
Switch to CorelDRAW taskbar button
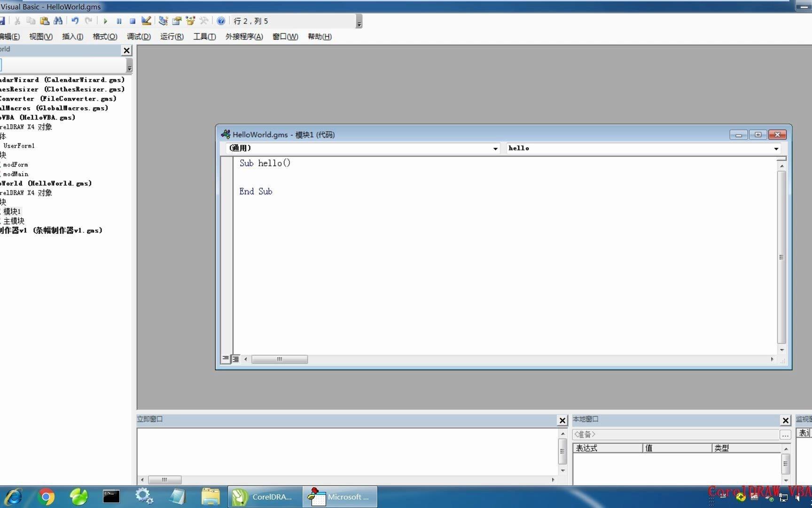(x=265, y=497)
